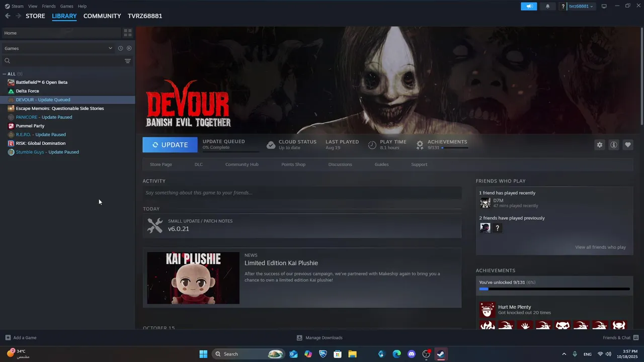Open Discord from the taskbar

point(412,354)
